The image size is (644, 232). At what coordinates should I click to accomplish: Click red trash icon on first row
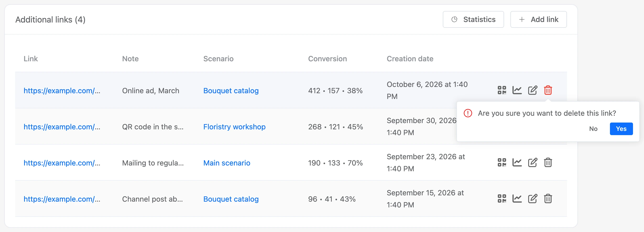pyautogui.click(x=548, y=90)
